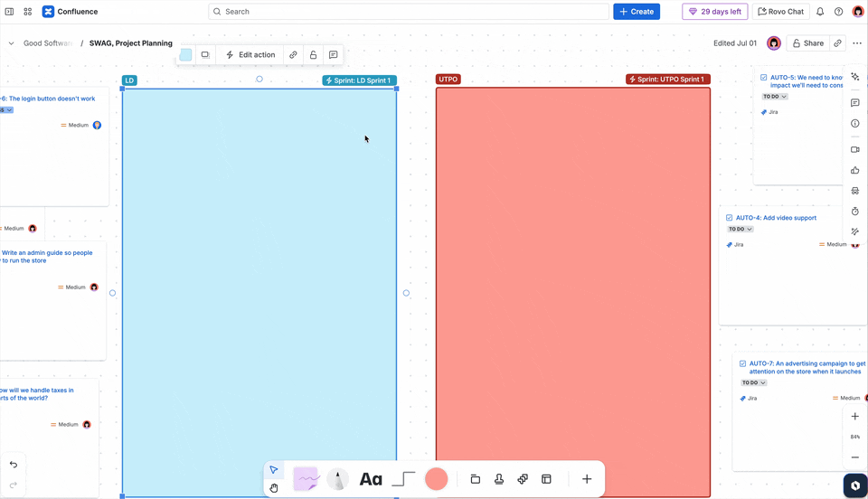This screenshot has width=868, height=499.
Task: Open the templates tool
Action: pos(546,479)
